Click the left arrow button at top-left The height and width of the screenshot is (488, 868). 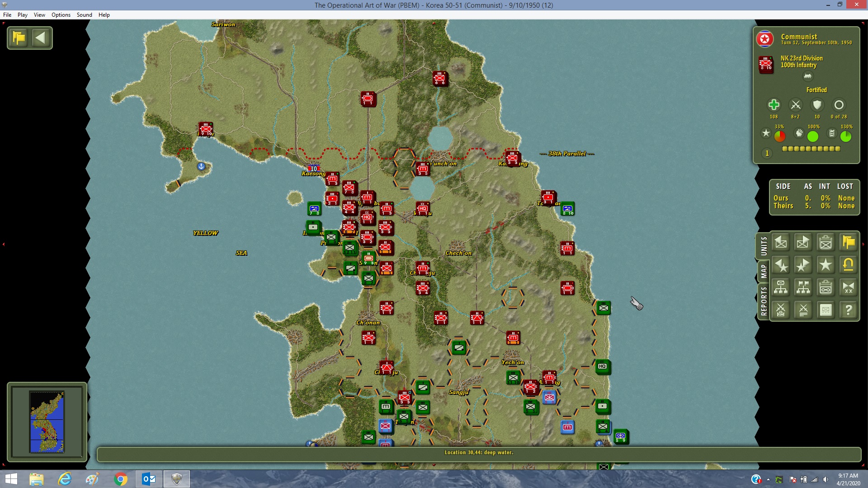pyautogui.click(x=41, y=38)
